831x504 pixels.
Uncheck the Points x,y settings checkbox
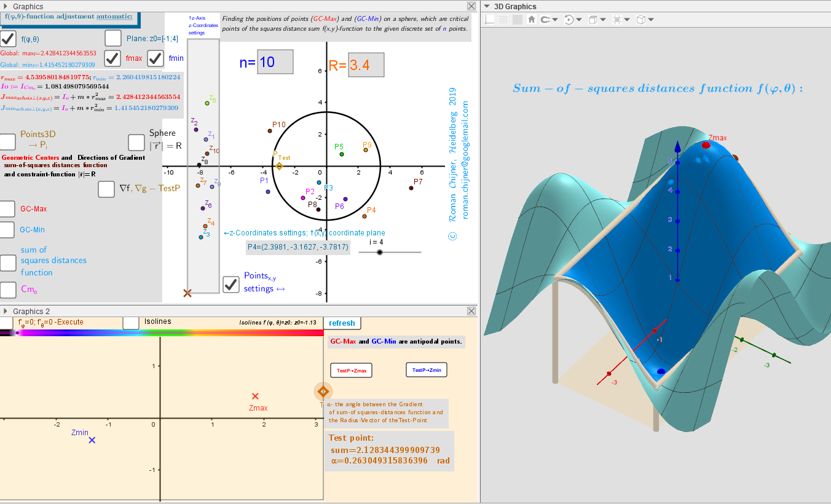[x=231, y=284]
